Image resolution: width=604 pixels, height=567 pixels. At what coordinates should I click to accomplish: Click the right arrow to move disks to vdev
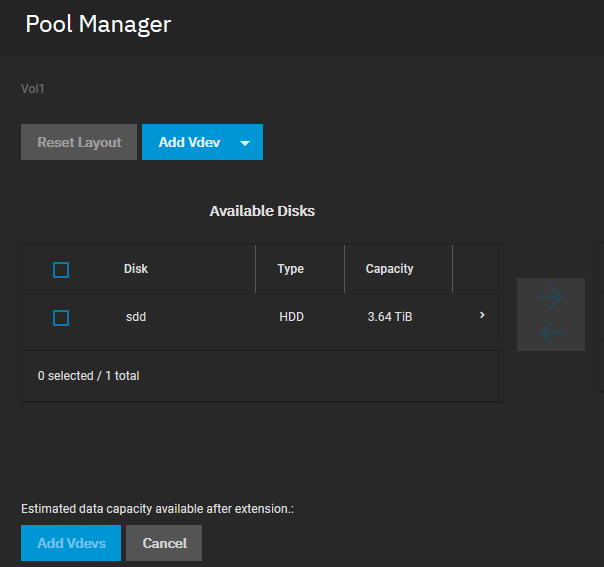tap(551, 297)
